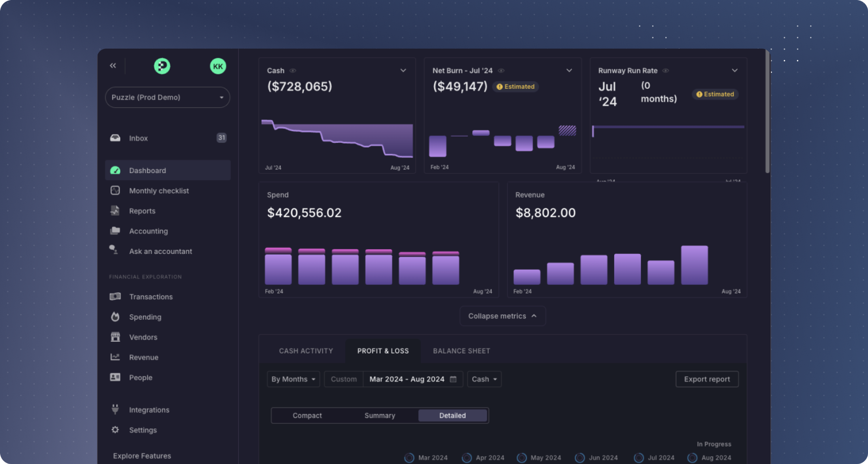Click the Revenue chart icon
Image resolution: width=868 pixels, height=464 pixels.
[115, 357]
